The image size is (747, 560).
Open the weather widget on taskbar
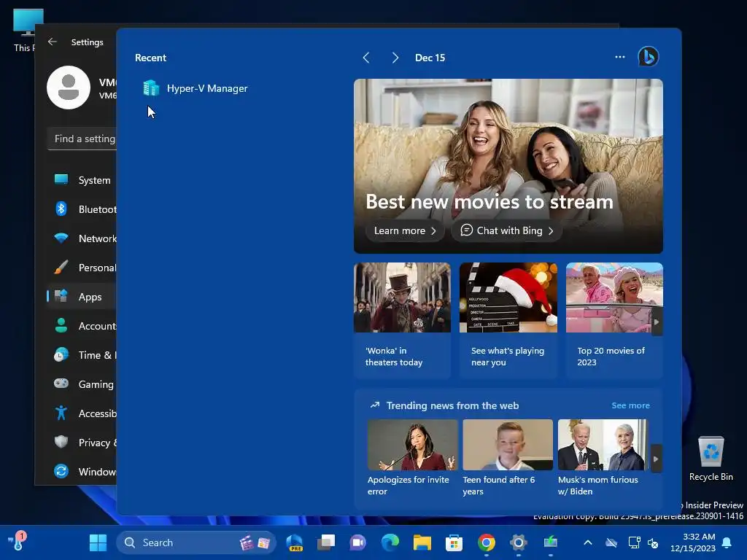pyautogui.click(x=18, y=541)
